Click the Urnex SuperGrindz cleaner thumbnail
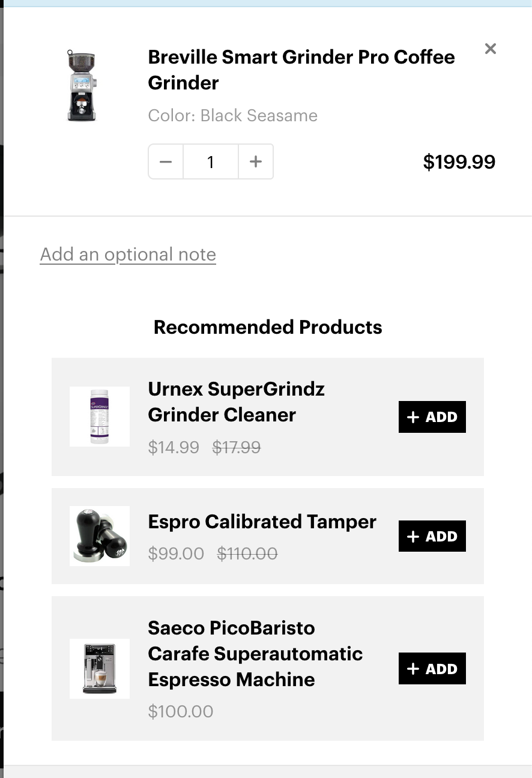532x778 pixels. click(100, 417)
